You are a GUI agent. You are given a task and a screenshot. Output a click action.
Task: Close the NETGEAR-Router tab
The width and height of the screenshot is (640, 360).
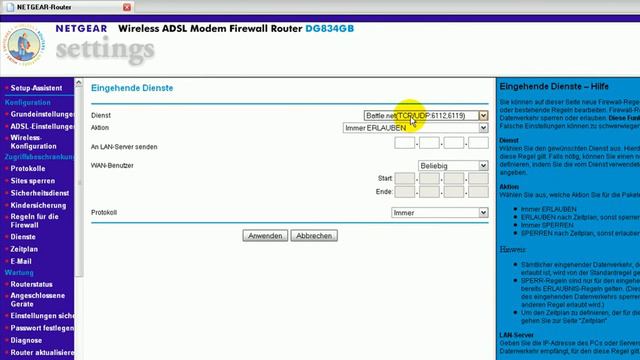[127, 7]
